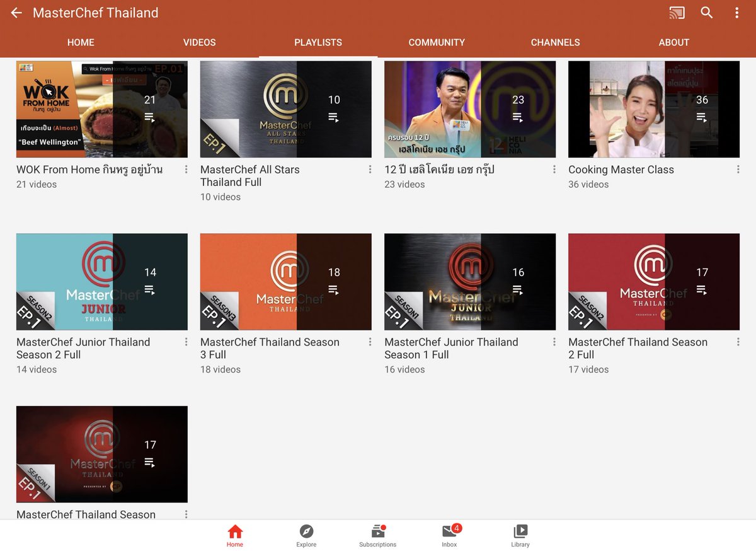Image resolution: width=756 pixels, height=551 pixels.
Task: Tap MasterChef Junior Thailand Season 2 Full title
Action: point(83,348)
